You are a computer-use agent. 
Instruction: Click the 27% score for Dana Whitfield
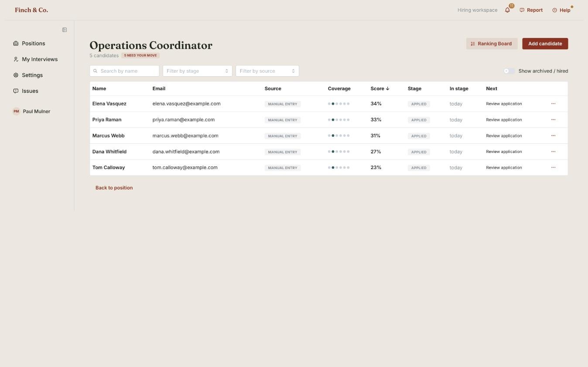pos(376,152)
